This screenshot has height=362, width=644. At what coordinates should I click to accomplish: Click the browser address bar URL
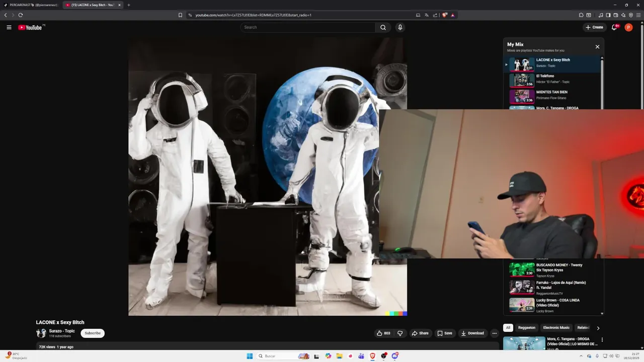pos(253,15)
